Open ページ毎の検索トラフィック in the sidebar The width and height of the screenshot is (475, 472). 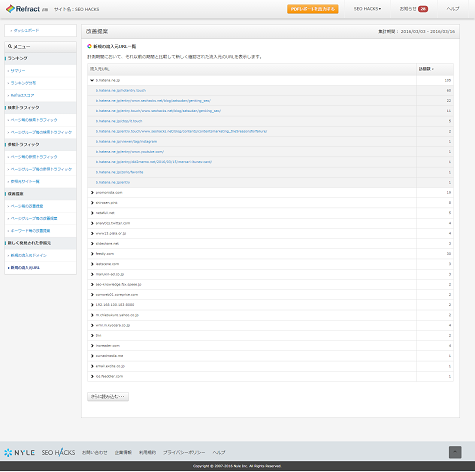point(34,120)
